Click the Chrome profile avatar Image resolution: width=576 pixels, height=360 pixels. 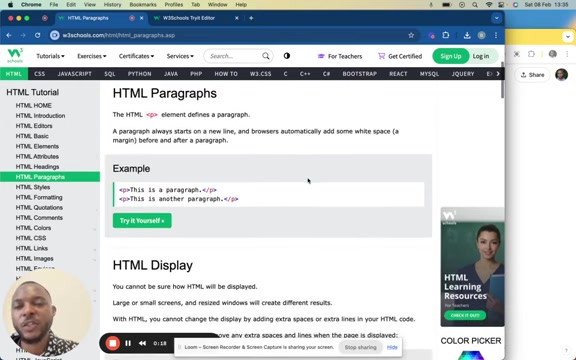482,35
